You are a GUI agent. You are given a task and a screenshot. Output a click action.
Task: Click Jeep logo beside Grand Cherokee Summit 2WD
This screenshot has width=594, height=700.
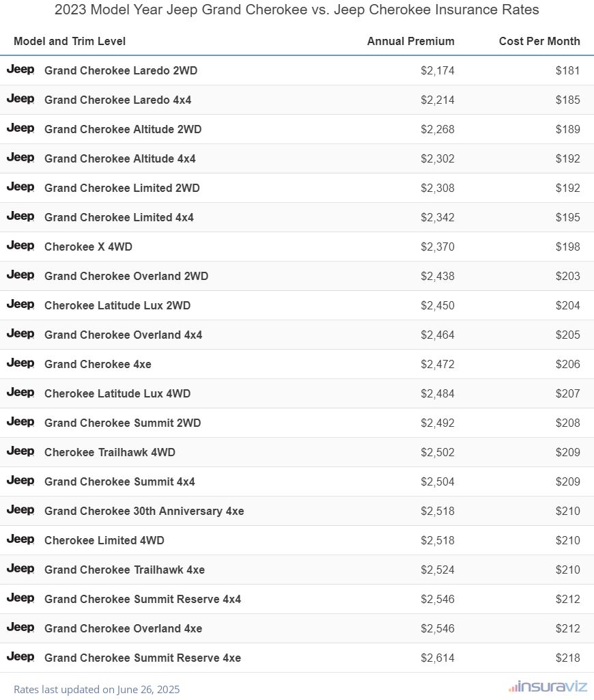click(x=20, y=422)
